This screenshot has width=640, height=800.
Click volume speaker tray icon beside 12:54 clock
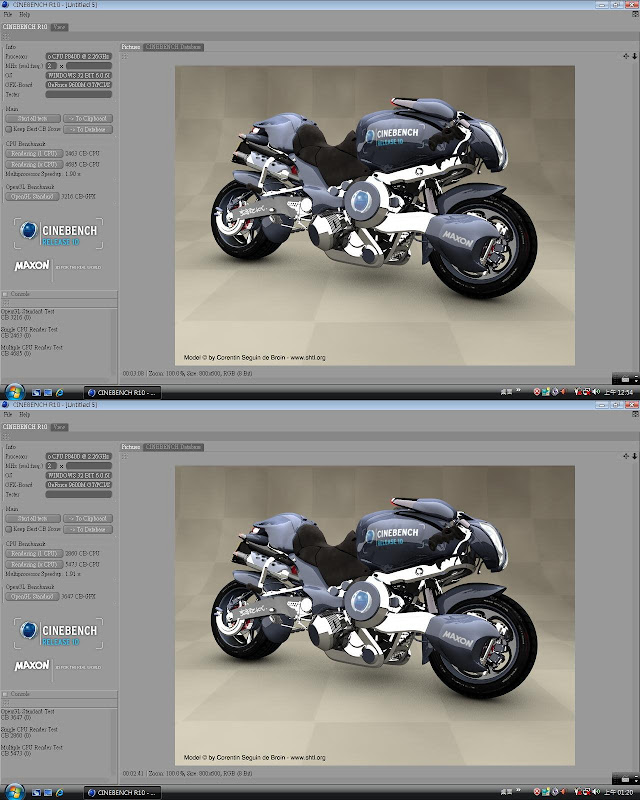click(x=596, y=392)
